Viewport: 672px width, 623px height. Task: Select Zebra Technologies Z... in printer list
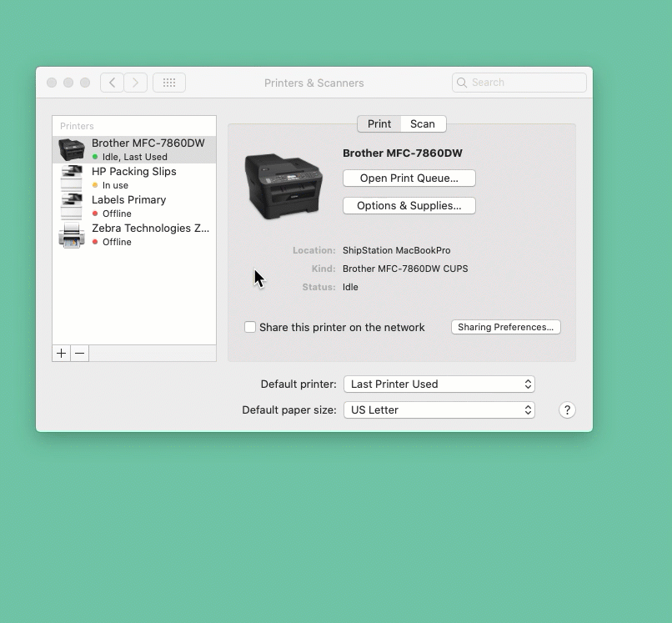(x=134, y=234)
